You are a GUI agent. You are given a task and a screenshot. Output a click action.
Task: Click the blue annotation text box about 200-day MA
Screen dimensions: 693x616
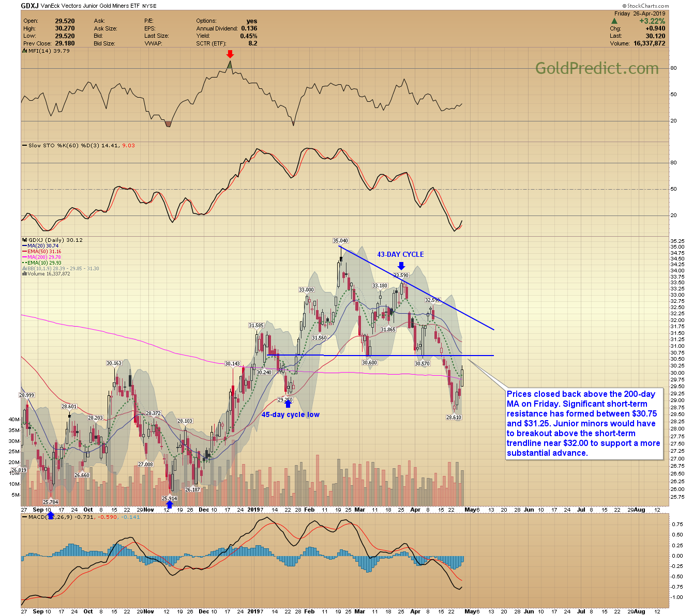point(583,423)
